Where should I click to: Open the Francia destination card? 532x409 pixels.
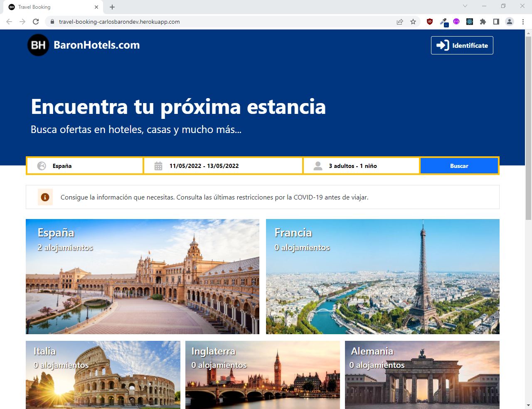point(382,276)
